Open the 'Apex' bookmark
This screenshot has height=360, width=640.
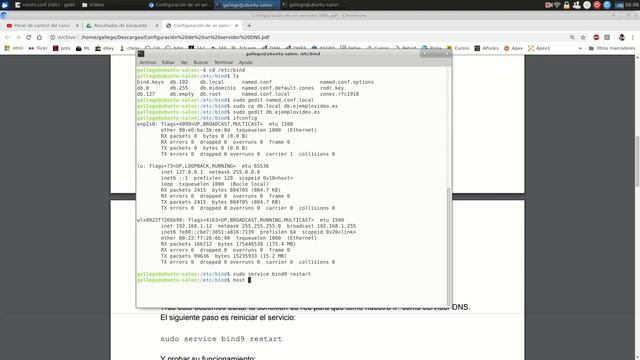(513, 48)
